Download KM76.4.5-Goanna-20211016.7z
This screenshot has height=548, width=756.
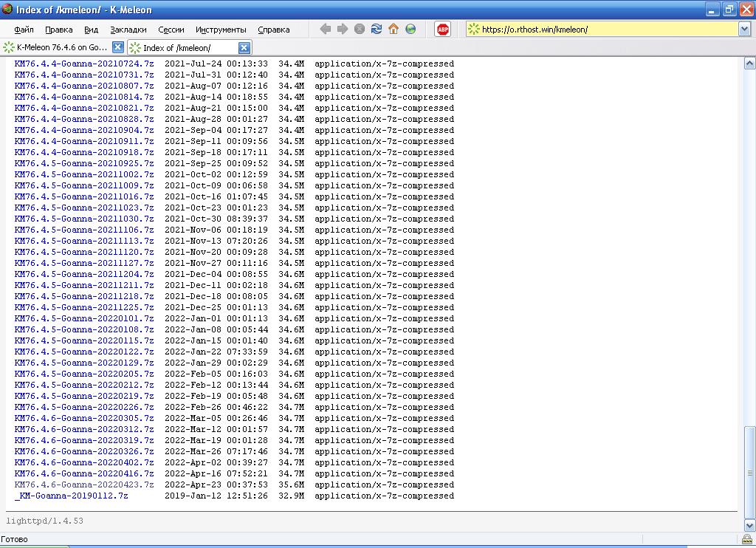click(84, 196)
